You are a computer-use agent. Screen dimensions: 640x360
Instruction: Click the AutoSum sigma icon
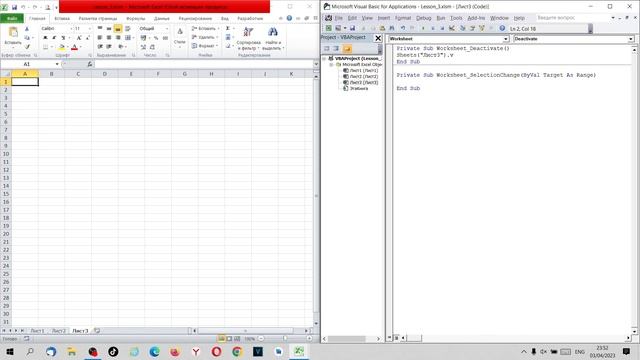(x=228, y=29)
